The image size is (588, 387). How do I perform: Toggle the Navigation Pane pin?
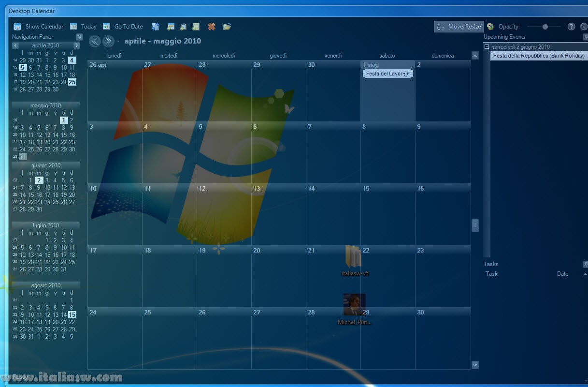pos(79,37)
